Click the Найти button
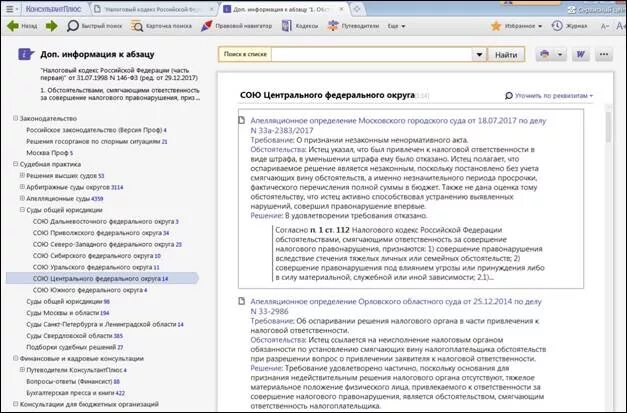This screenshot has width=627, height=413. [x=506, y=55]
